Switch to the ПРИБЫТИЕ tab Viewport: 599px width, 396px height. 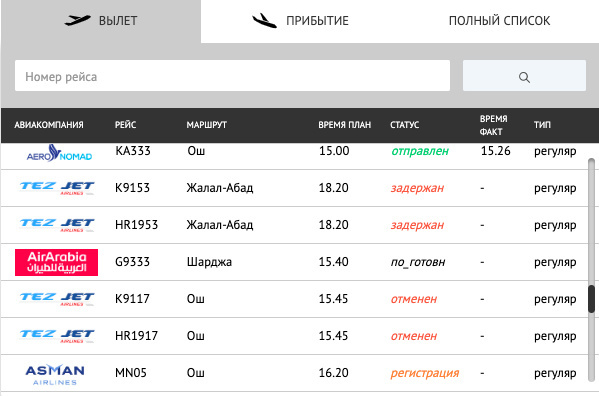click(301, 21)
